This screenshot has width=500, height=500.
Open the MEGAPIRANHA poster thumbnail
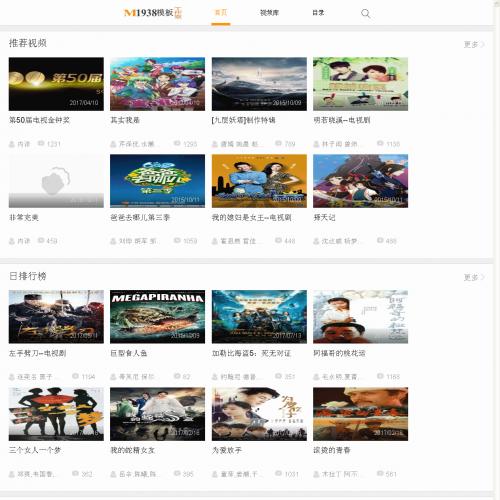(x=157, y=317)
